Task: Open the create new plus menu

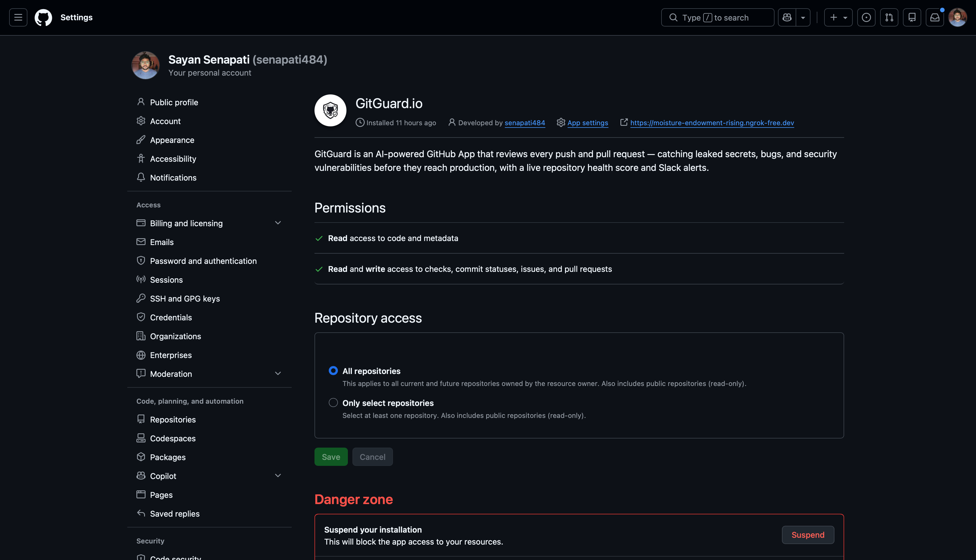Action: click(838, 17)
